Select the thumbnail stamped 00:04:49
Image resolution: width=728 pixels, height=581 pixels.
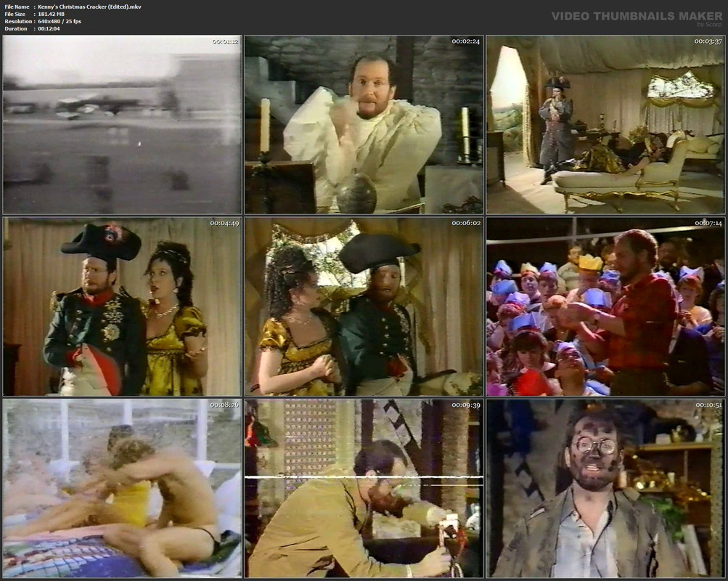coord(122,306)
